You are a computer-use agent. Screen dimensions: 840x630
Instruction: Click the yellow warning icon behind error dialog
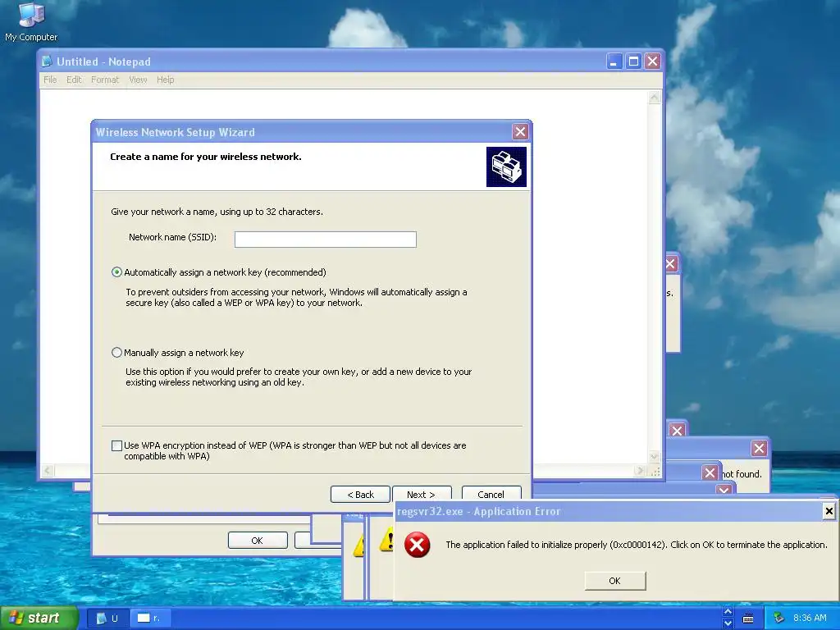click(388, 540)
